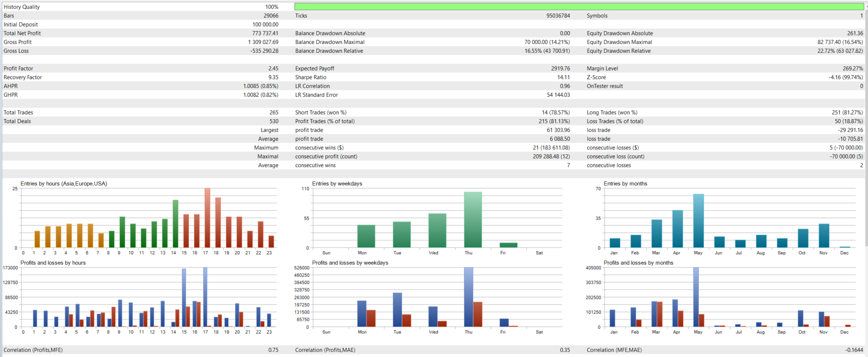Click the Tue profit bar in weekdays profits chart
This screenshot has height=357, width=868.
397,310
